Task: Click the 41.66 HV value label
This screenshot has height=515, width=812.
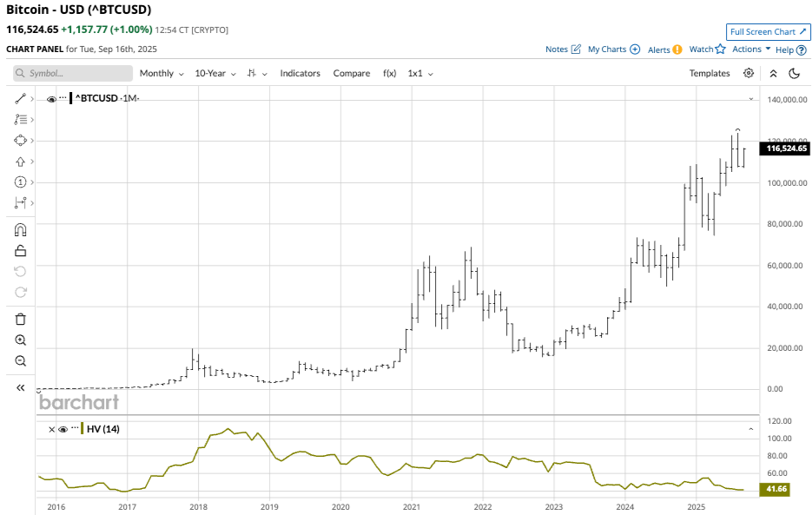Action: tap(775, 489)
